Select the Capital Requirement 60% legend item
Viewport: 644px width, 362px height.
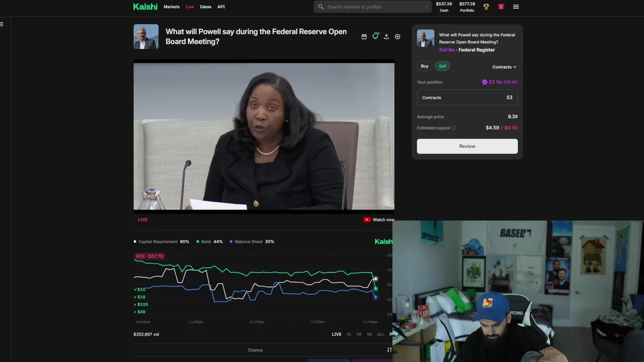tap(161, 242)
